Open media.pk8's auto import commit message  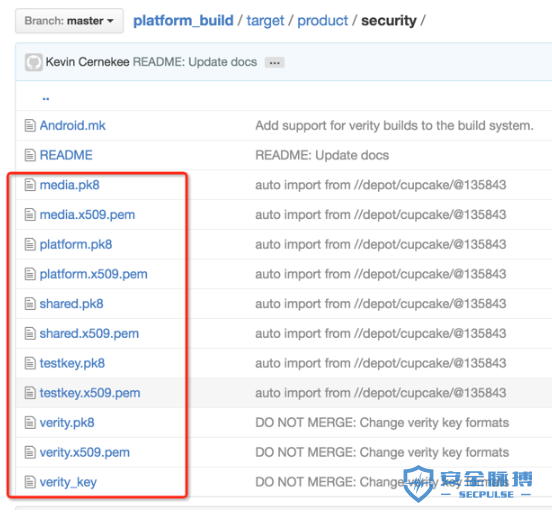381,185
